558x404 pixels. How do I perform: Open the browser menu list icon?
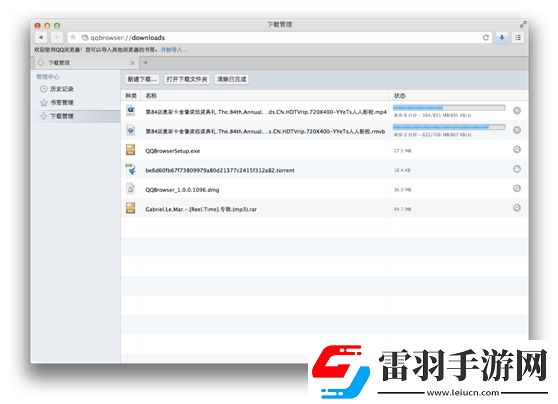click(518, 37)
